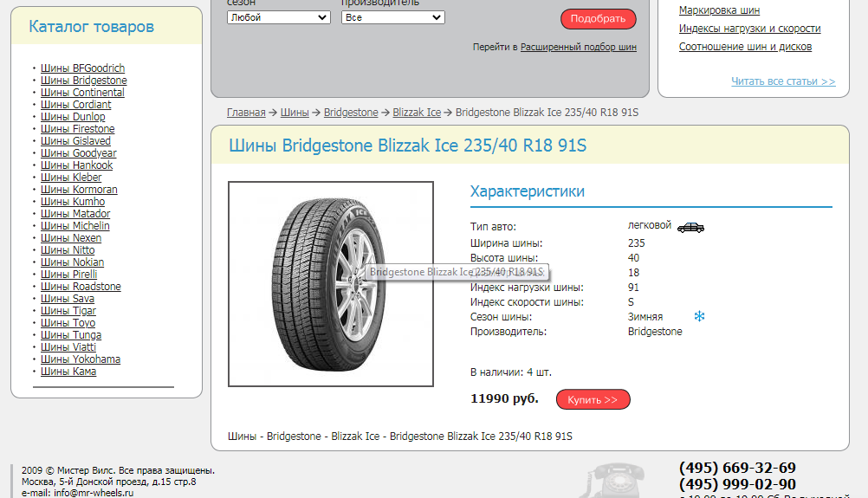868x498 pixels.
Task: Open Шины Кама catalog link
Action: (68, 372)
